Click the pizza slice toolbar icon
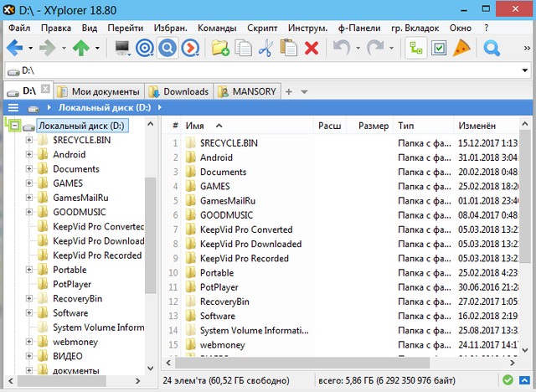The width and height of the screenshot is (536, 392). [x=461, y=48]
